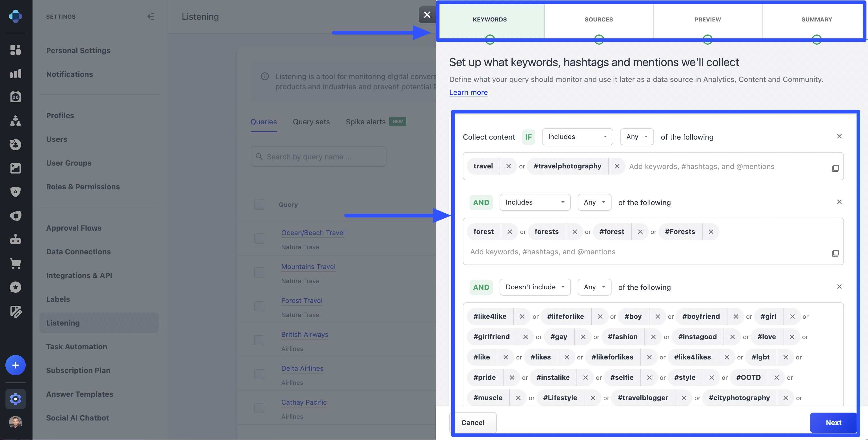Open the Doesn't include dropdown

pyautogui.click(x=535, y=287)
